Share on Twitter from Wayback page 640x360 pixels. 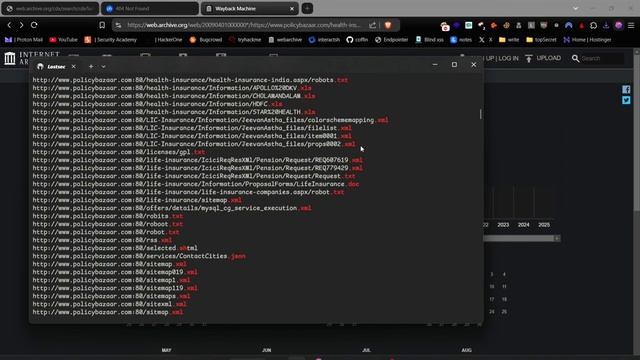626,100
